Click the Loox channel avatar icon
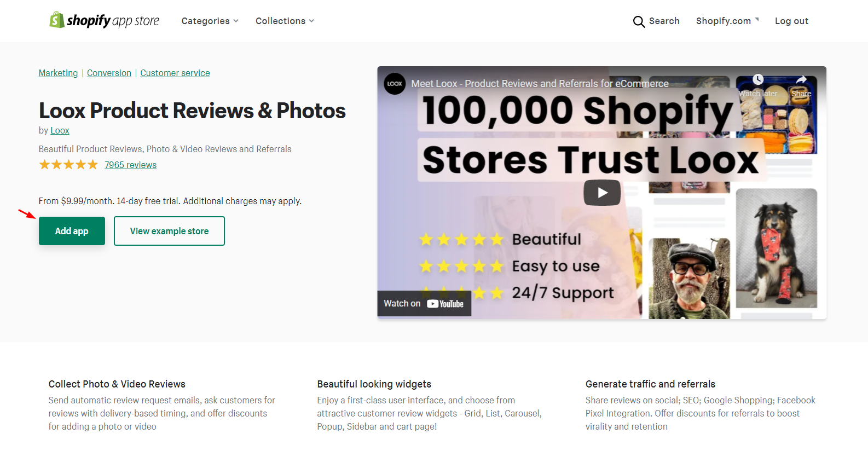Viewport: 868px width, 457px height. tap(395, 84)
